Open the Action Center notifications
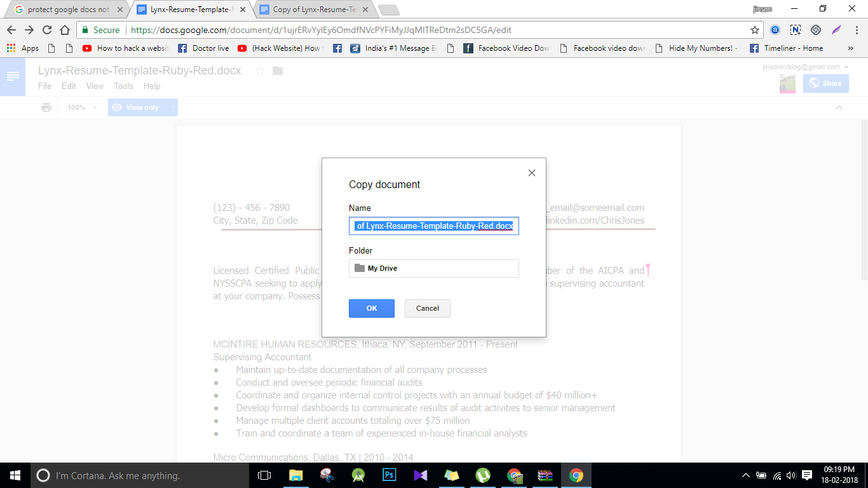The image size is (868, 488). click(807, 475)
